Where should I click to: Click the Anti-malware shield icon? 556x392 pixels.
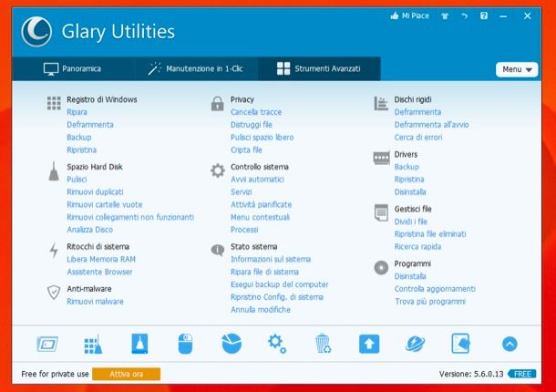(54, 293)
